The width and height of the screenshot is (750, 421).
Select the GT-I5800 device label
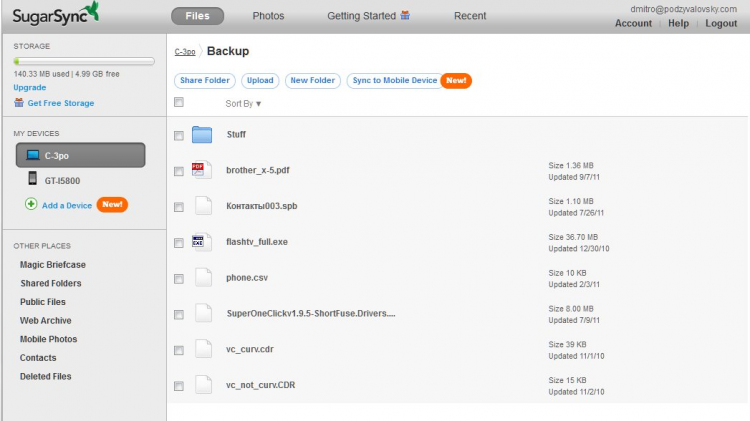tap(62, 181)
